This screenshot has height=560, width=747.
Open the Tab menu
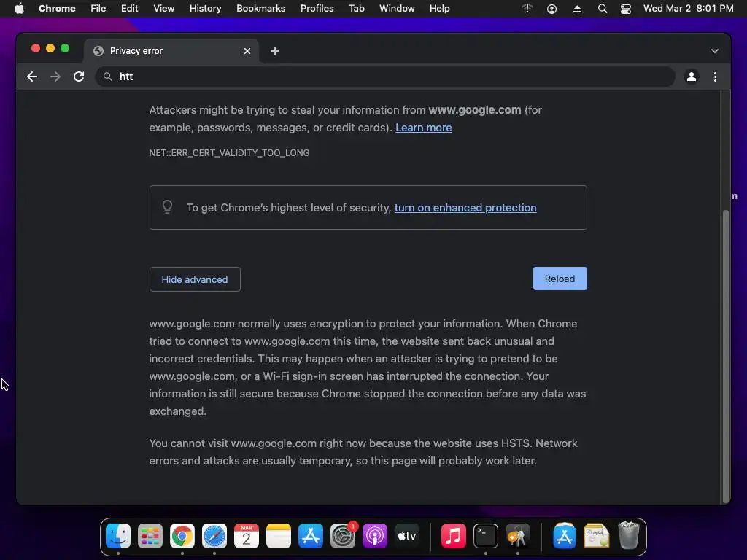(356, 9)
